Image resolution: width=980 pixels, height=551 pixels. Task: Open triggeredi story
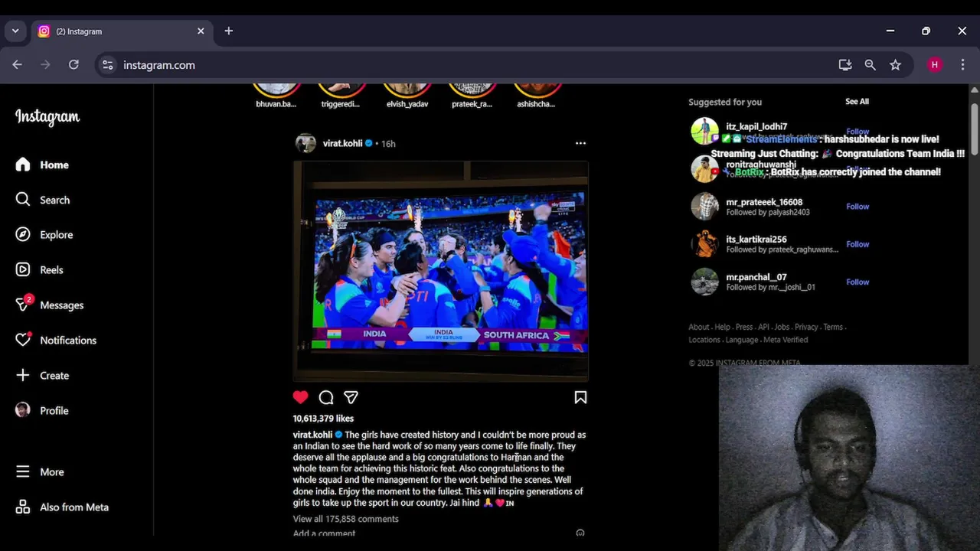click(341, 95)
